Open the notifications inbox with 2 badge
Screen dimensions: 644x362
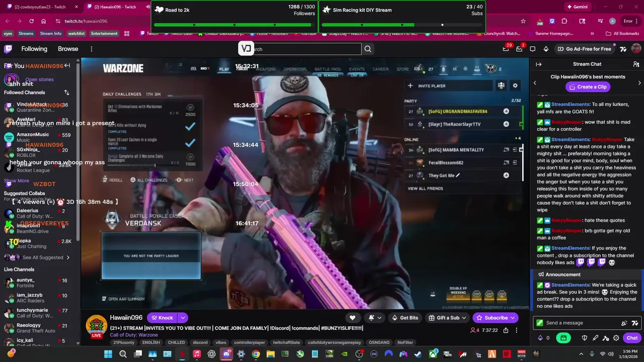(520, 49)
